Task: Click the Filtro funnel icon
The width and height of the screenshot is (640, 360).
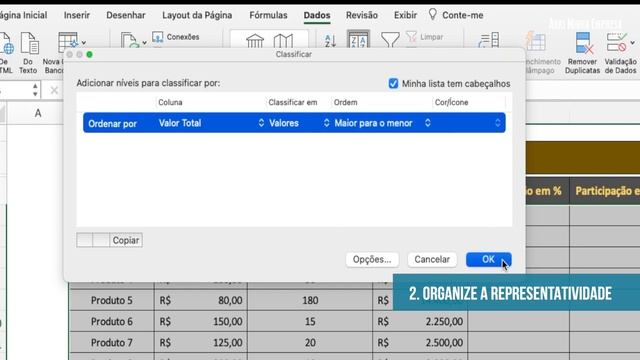Action: pos(390,40)
